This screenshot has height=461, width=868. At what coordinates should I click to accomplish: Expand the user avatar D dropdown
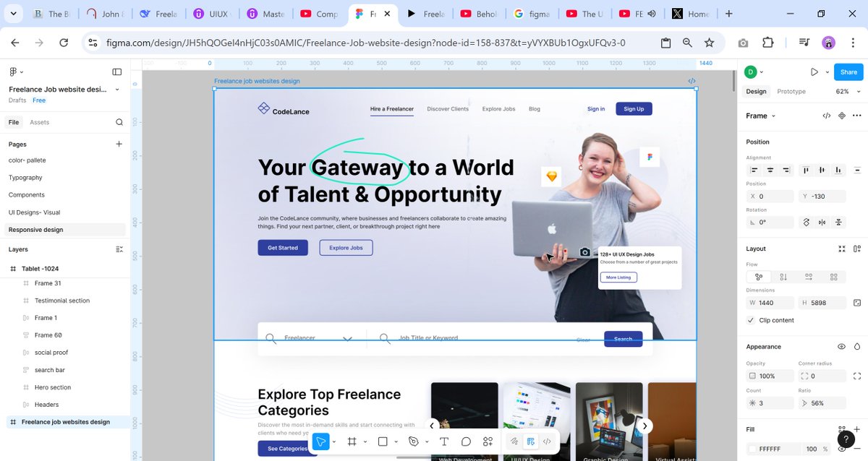point(761,72)
